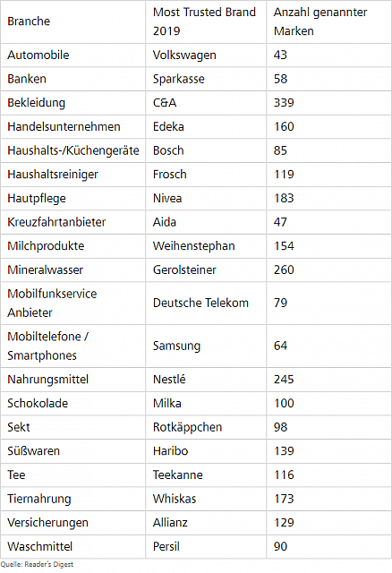
Task: Click the Most Trusted Brand 2019 header
Action: (x=204, y=21)
